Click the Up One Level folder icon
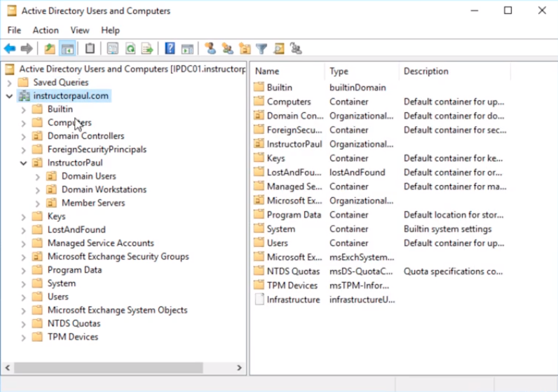 click(49, 48)
